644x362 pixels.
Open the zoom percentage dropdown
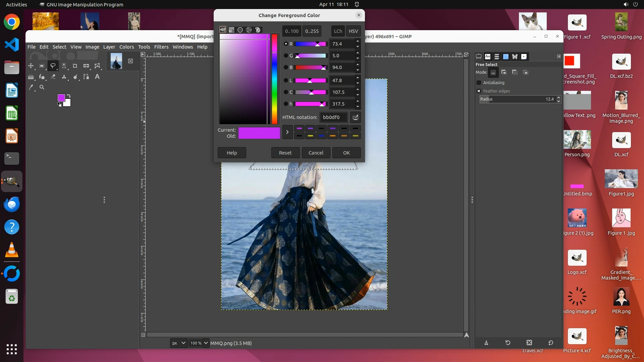(x=206, y=343)
